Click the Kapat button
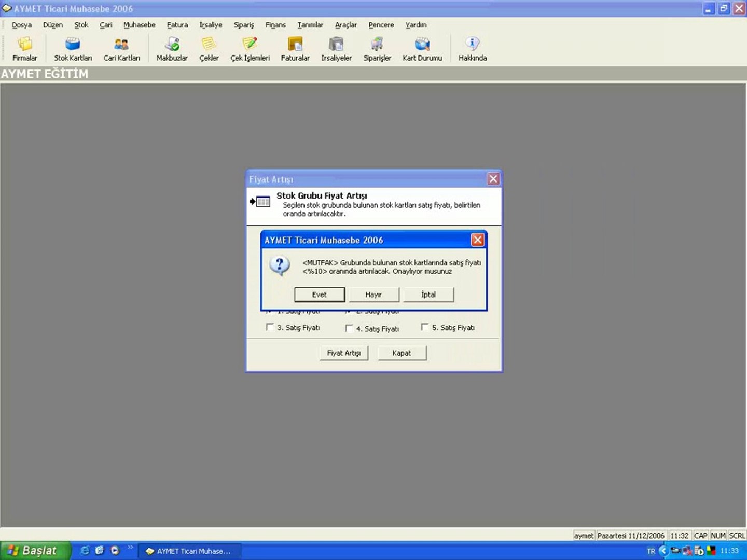This screenshot has width=747, height=560. click(x=402, y=353)
